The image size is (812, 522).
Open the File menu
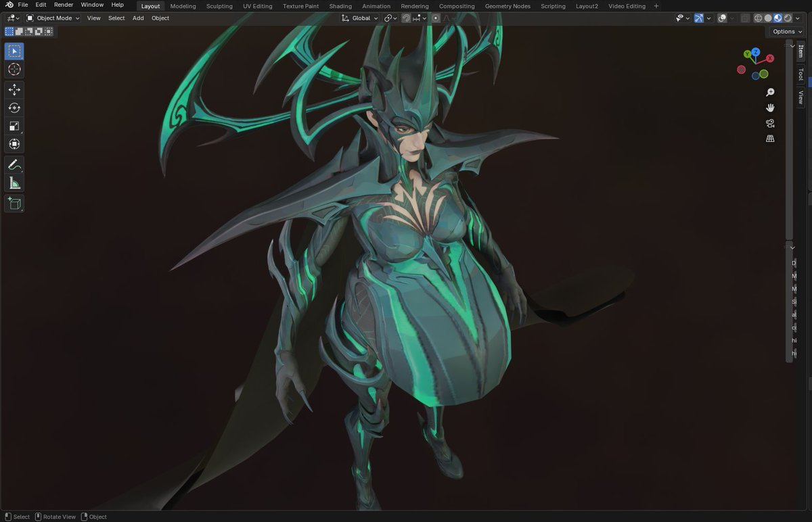pos(23,5)
